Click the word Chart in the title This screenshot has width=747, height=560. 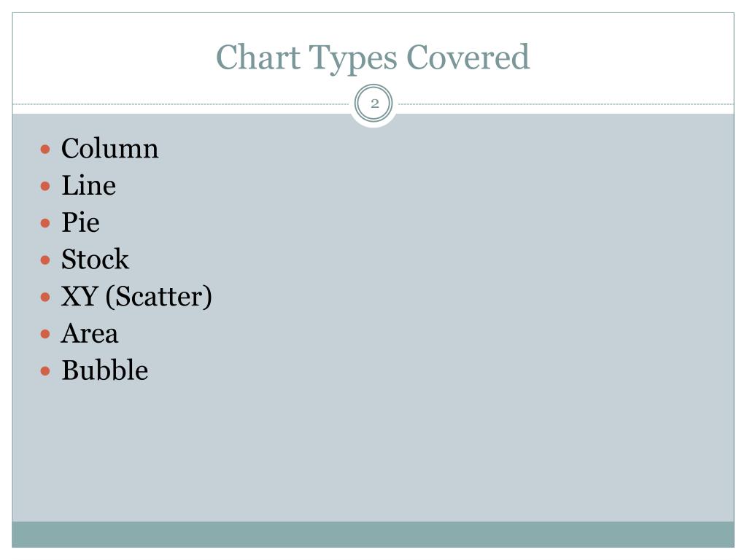(258, 57)
